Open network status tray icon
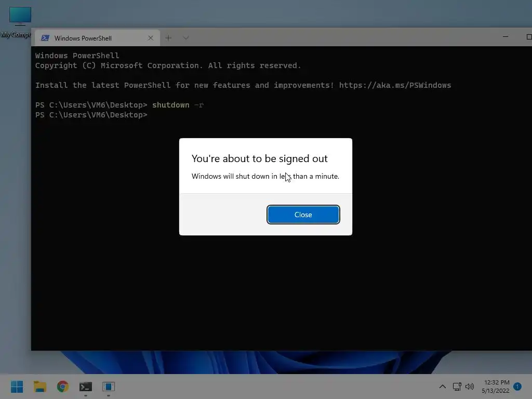 click(457, 387)
